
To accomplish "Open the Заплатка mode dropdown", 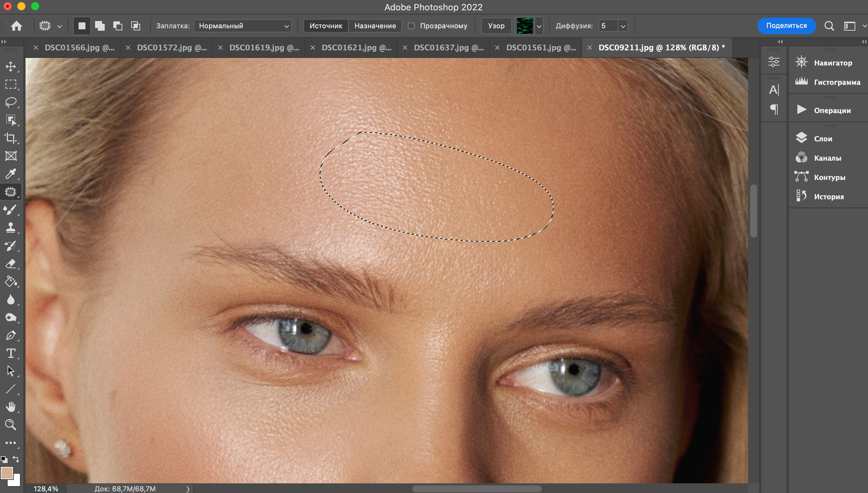I will [242, 26].
